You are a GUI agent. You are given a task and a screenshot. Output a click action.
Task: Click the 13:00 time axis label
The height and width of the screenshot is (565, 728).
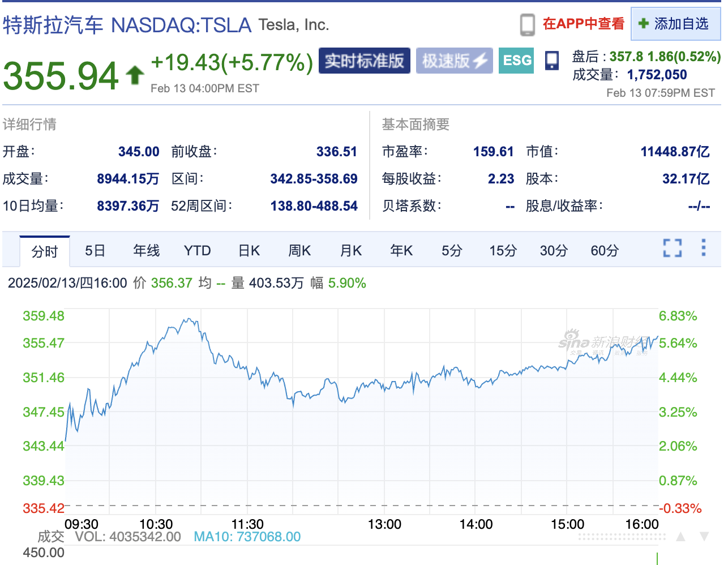point(384,524)
